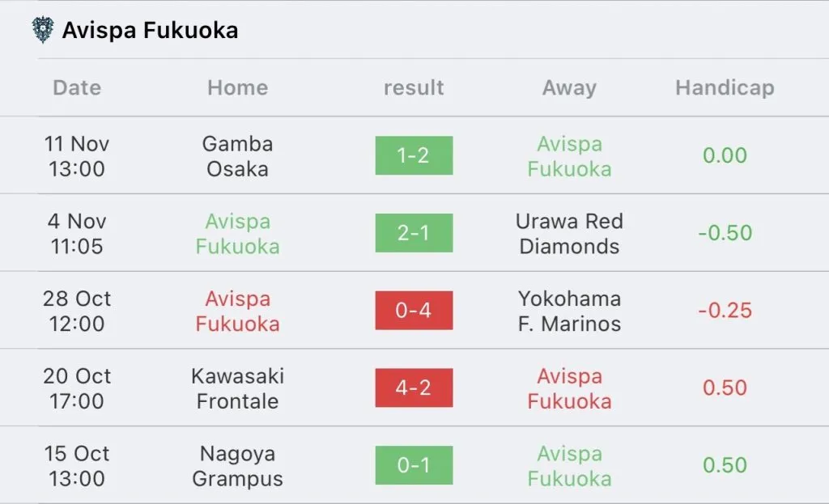
Task: Select Kawasaki Frontale home team
Action: click(x=237, y=389)
